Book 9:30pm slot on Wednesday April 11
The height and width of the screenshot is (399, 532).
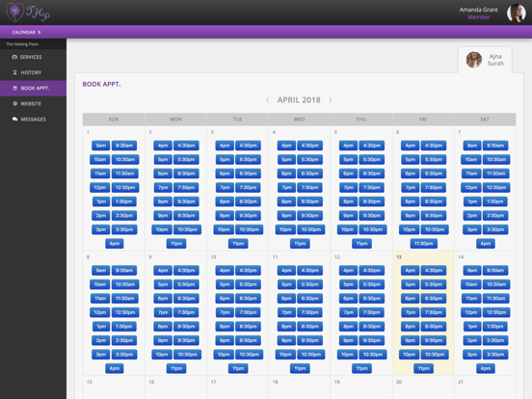tap(309, 340)
